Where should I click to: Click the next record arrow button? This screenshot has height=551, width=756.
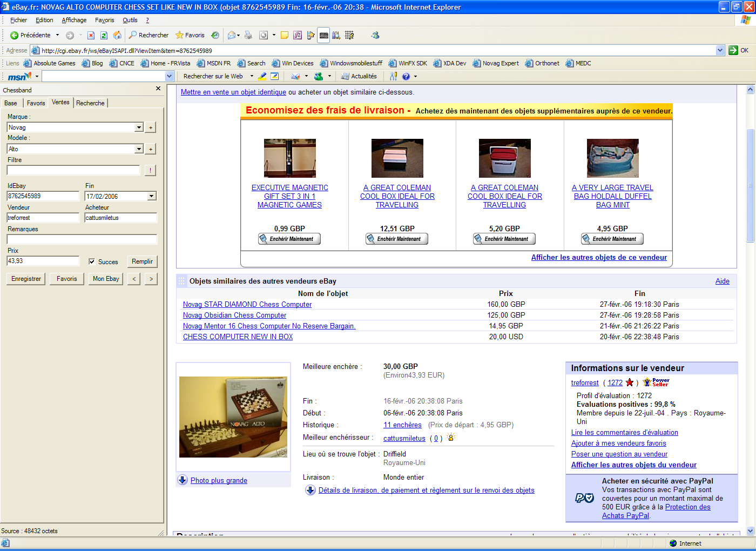tap(151, 279)
